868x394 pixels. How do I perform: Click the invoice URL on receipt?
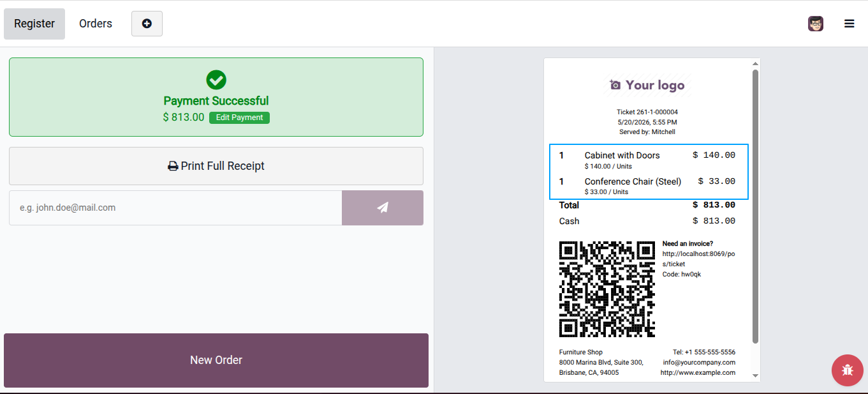(x=698, y=259)
